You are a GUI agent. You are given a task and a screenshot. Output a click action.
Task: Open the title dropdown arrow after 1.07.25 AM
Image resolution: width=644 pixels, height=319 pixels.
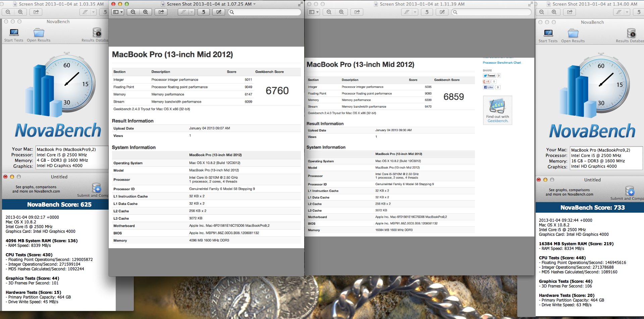255,4
